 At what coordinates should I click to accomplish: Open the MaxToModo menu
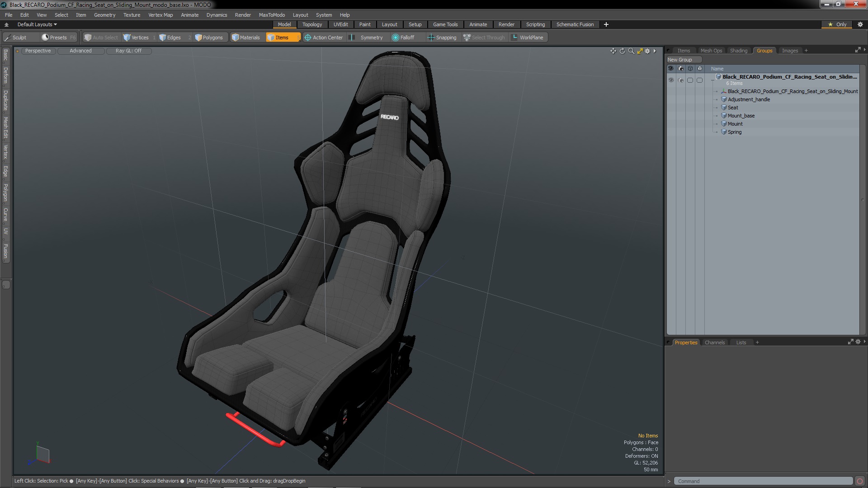pos(272,15)
